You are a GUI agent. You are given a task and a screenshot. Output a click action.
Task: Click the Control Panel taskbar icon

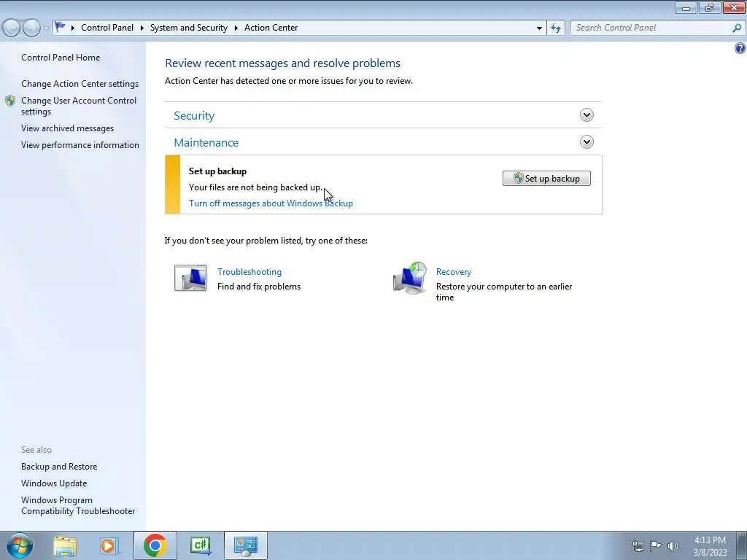[245, 545]
